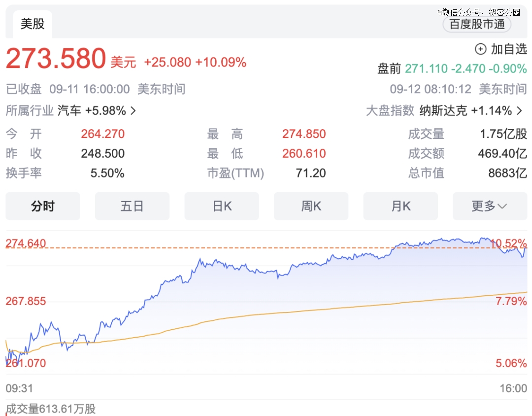
Task: Click the 273.580 current price
Action: [x=56, y=59]
